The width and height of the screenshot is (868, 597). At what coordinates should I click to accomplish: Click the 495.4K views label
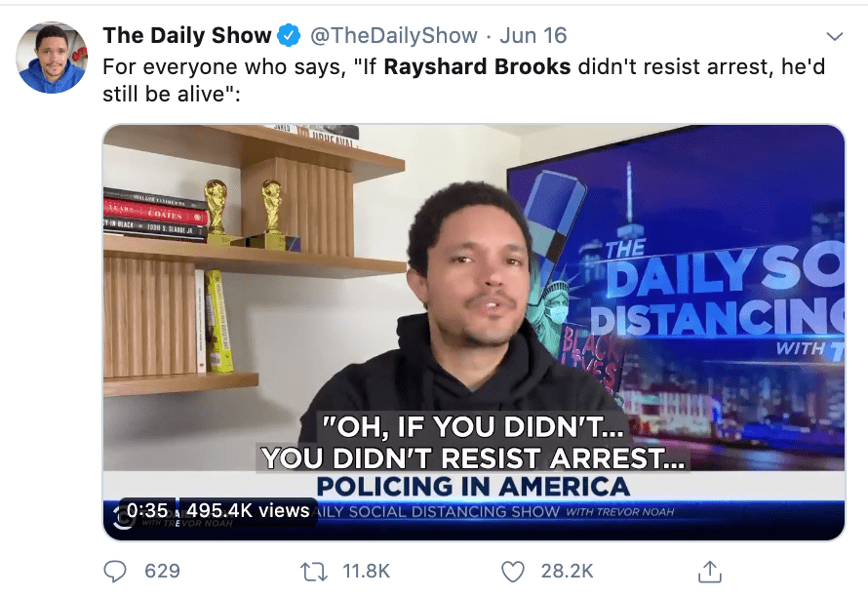248,510
